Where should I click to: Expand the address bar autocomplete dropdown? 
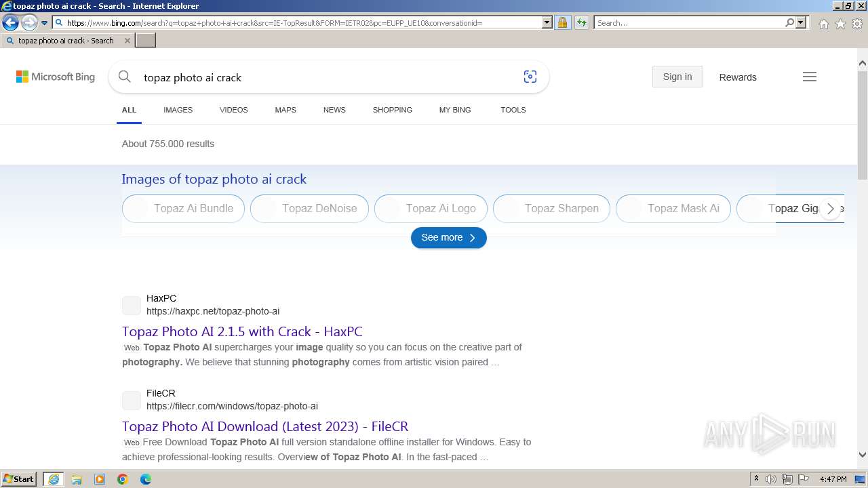(547, 23)
